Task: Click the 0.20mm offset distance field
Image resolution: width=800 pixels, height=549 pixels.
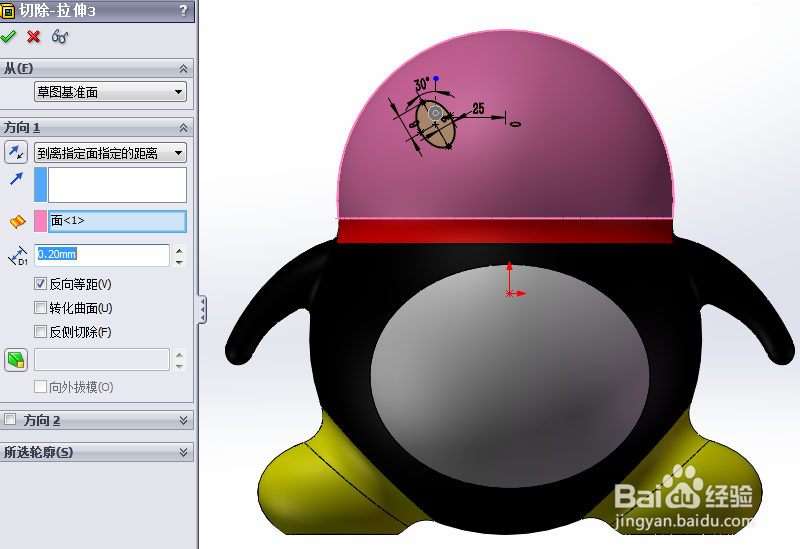Action: pos(102,255)
